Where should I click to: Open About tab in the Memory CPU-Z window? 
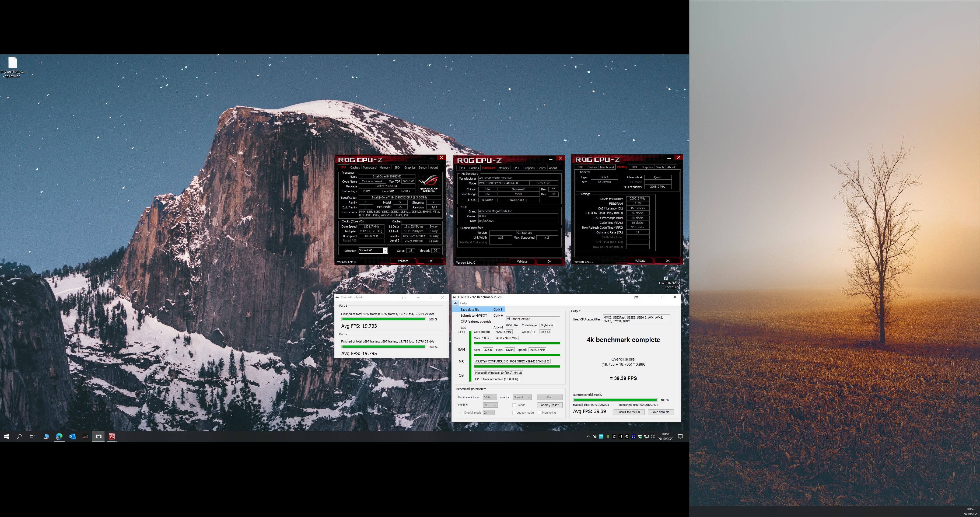click(671, 167)
